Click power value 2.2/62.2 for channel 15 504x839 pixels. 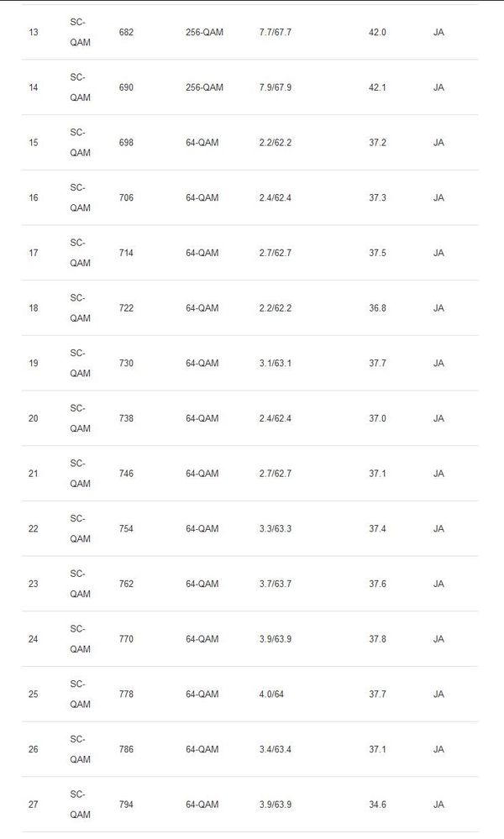(x=276, y=142)
